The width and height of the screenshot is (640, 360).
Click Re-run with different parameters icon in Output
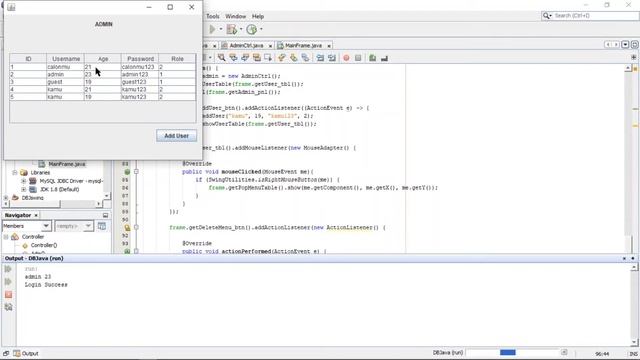(8, 282)
